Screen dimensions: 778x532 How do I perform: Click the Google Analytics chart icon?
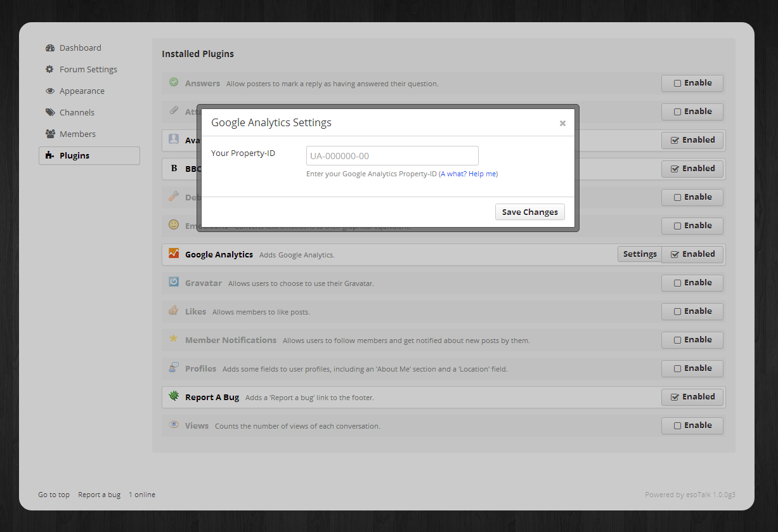174,253
